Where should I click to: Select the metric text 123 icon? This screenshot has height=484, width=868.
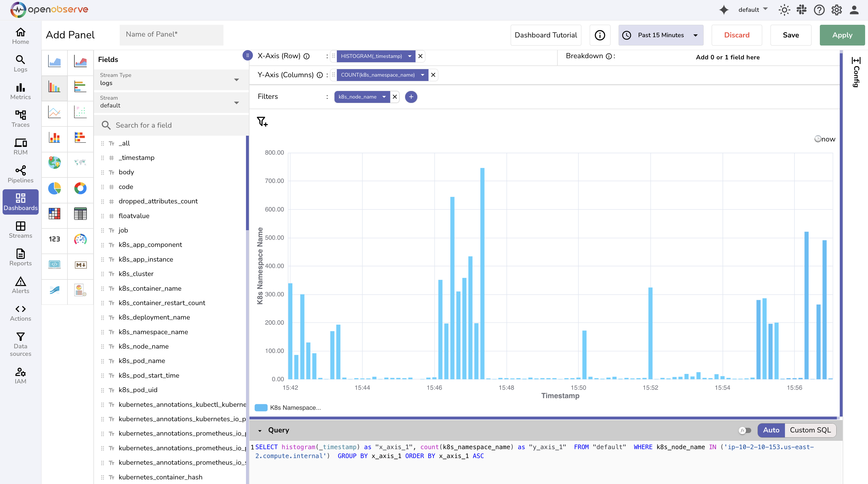pos(54,239)
